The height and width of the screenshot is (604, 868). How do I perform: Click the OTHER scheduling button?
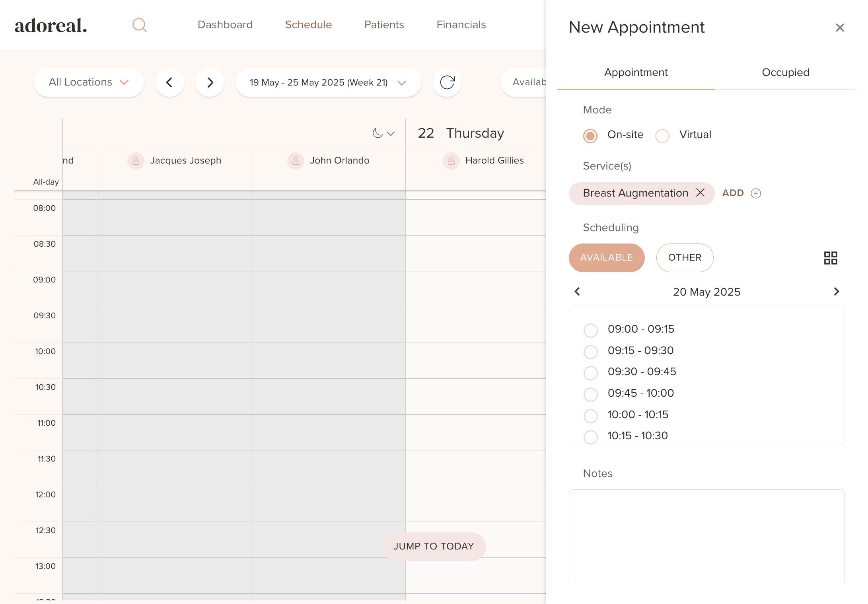tap(684, 257)
